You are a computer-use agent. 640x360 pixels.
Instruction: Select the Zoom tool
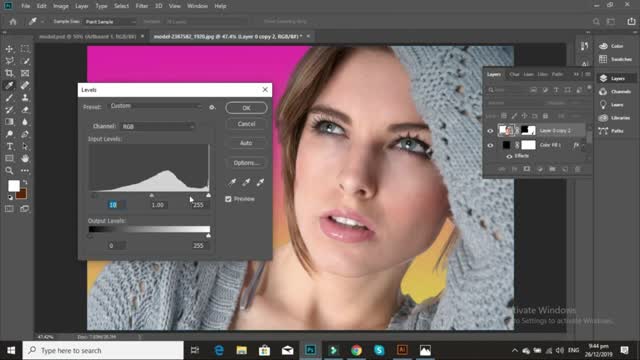[x=9, y=171]
